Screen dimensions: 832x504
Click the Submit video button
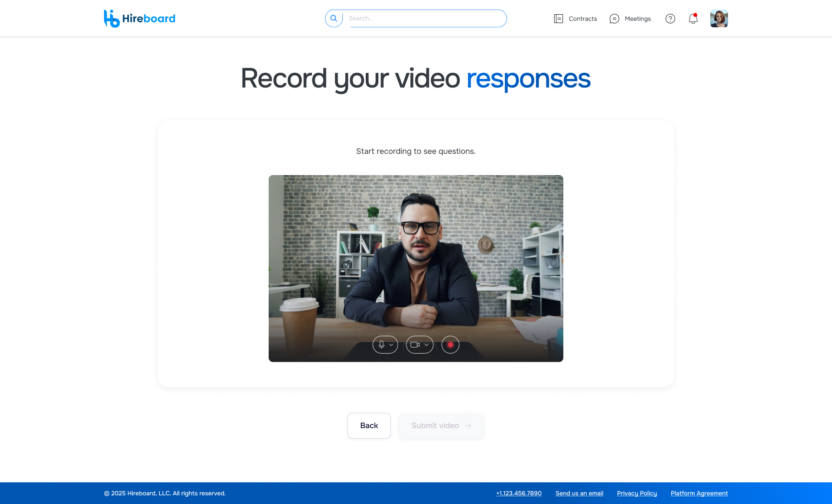click(x=441, y=426)
